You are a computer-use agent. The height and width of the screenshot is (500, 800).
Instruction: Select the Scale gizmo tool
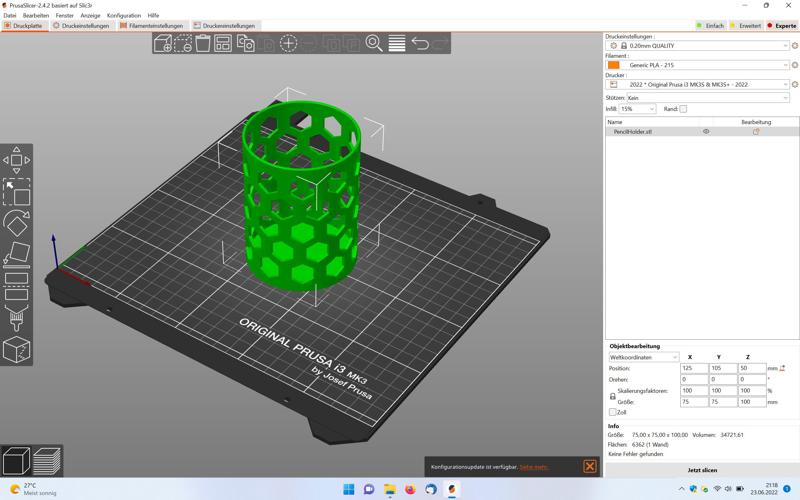click(16, 192)
